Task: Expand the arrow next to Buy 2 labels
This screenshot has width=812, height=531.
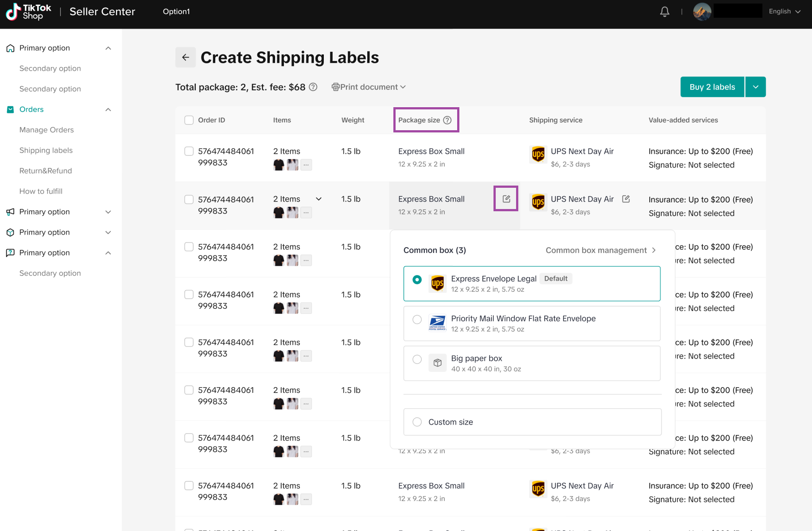Action: click(x=756, y=87)
